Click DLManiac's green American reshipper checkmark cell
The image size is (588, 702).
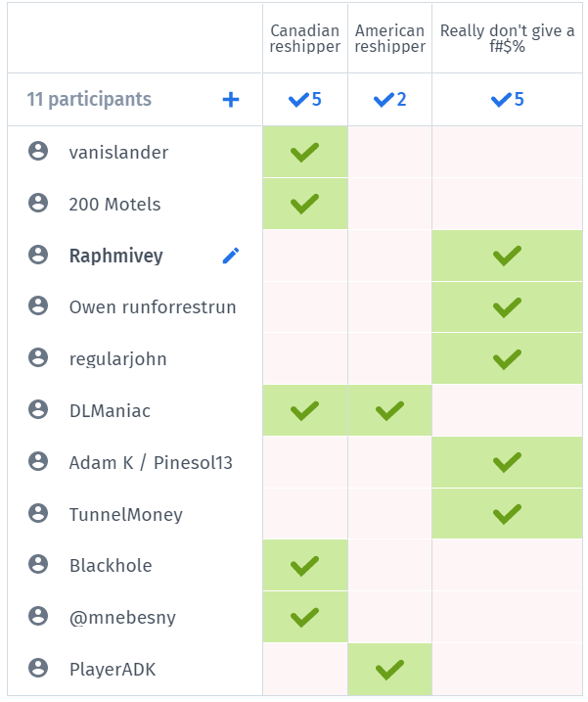tap(389, 410)
